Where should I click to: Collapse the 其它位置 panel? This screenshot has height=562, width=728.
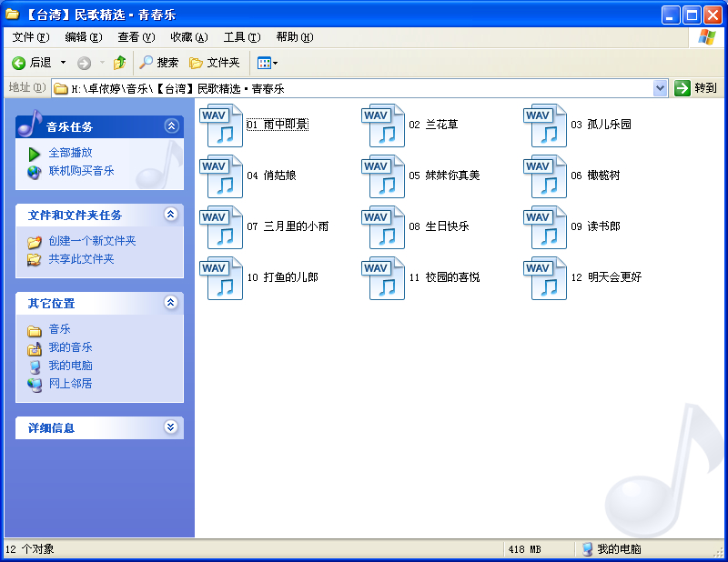[x=171, y=302]
